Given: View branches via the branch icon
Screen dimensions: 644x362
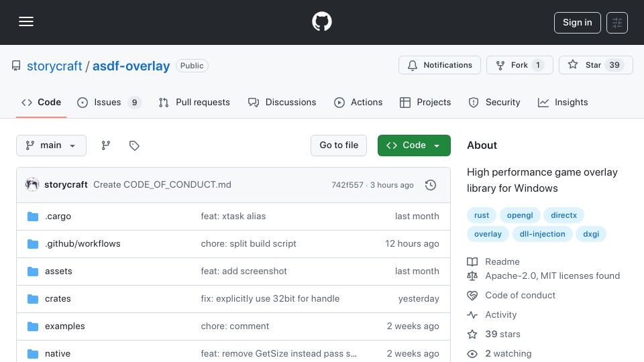Looking at the screenshot, I should click(x=106, y=145).
